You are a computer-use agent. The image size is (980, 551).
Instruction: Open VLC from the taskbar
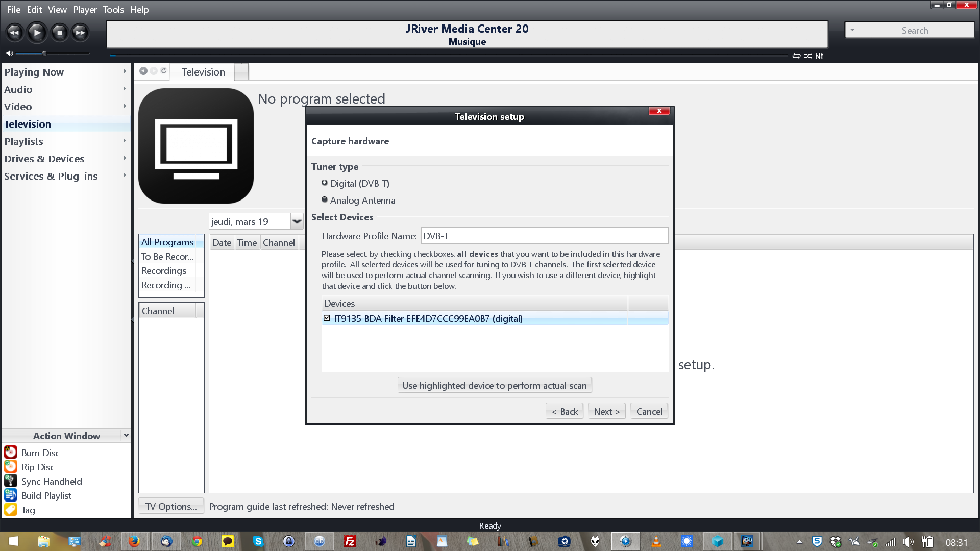[x=656, y=541]
